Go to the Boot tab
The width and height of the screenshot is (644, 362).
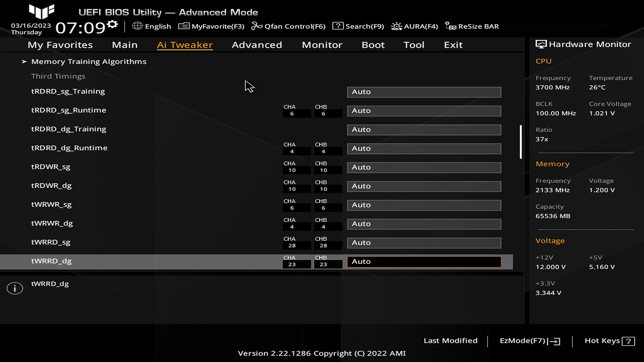[373, 45]
